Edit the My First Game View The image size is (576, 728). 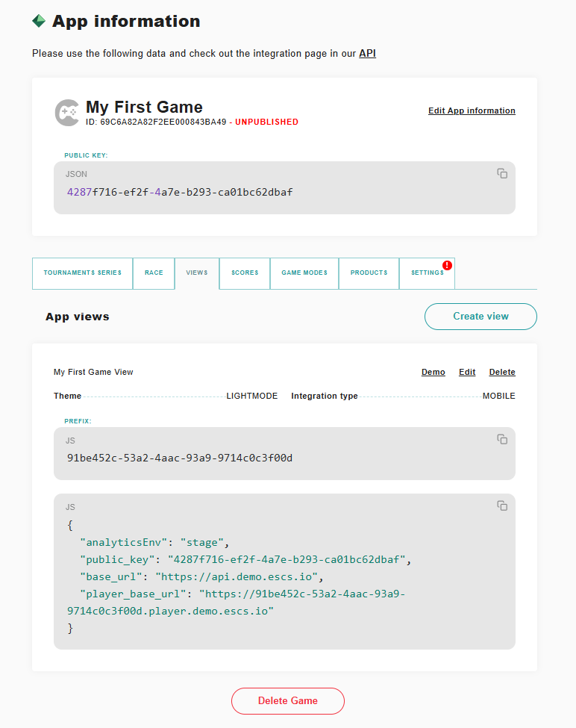(467, 372)
